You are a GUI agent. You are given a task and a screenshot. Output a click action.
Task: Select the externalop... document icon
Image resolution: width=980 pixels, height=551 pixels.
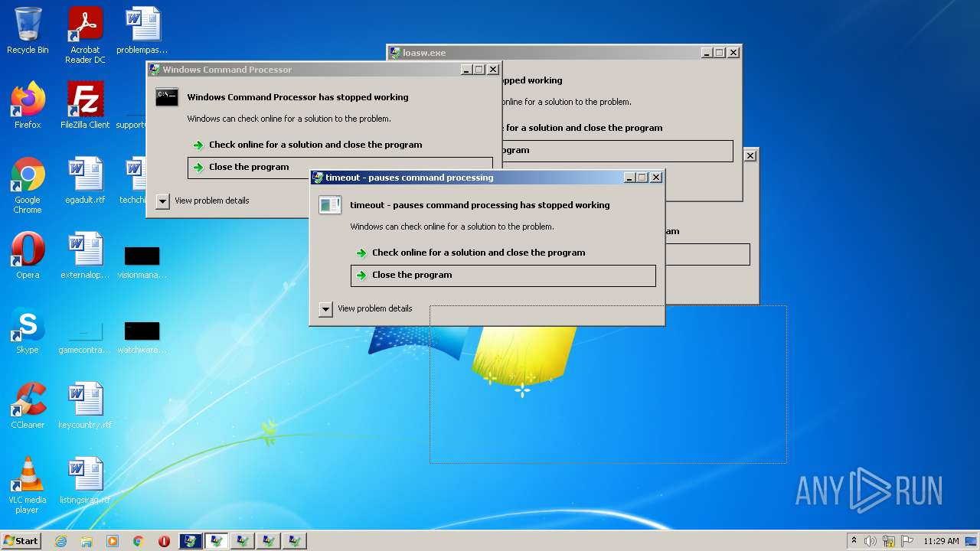[85, 255]
